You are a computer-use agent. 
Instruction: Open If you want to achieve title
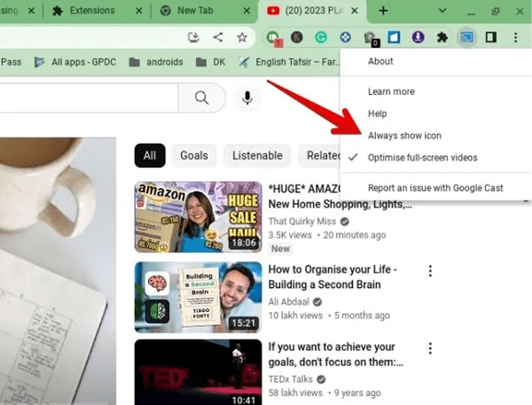click(x=335, y=354)
